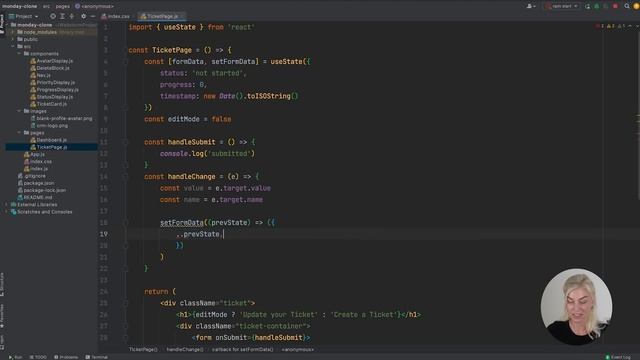640x360 pixels.
Task: Click 'pages' in the navigation bar path
Action: (x=62, y=6)
